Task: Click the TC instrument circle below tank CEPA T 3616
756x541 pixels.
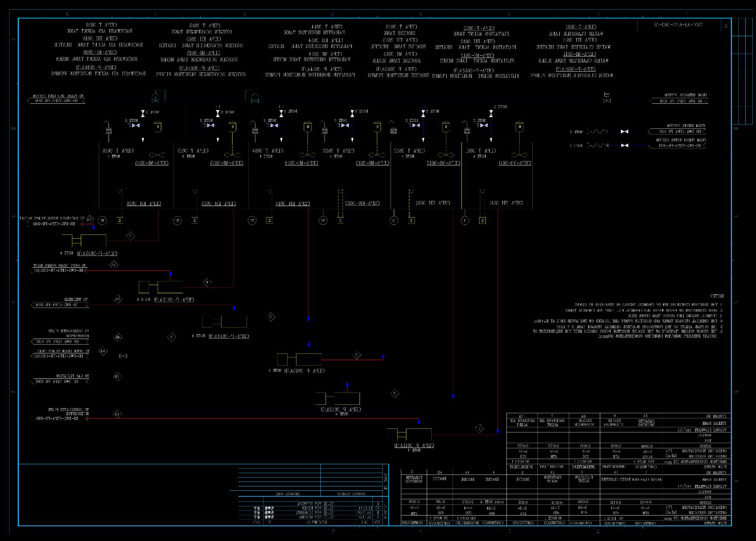Action: point(103,221)
